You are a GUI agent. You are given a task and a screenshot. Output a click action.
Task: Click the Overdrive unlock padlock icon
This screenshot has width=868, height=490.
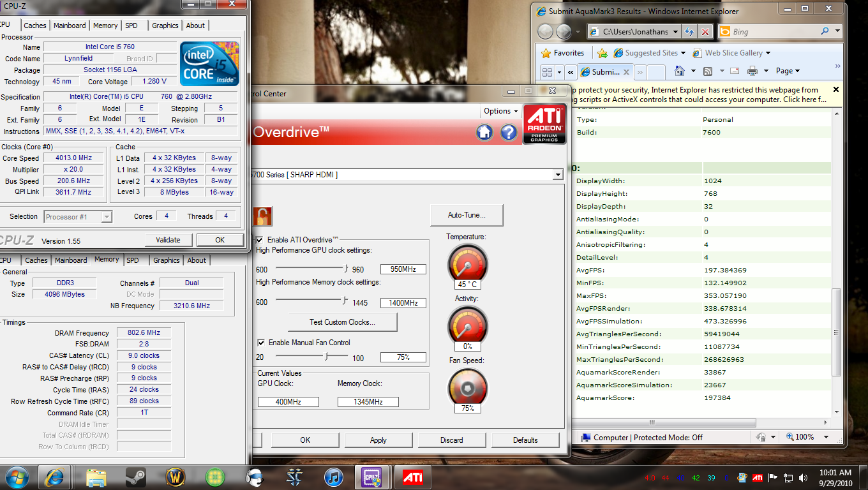click(x=262, y=216)
